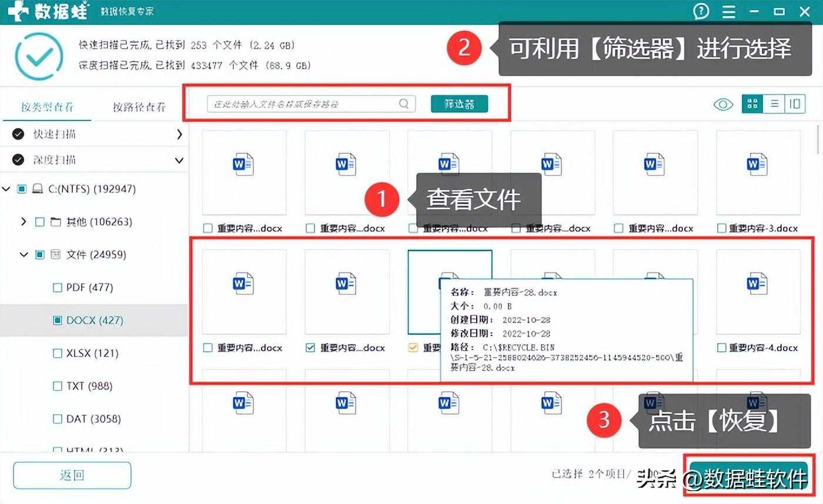The image size is (823, 504).
Task: Switch to 按类型查看 tab
Action: click(x=47, y=107)
